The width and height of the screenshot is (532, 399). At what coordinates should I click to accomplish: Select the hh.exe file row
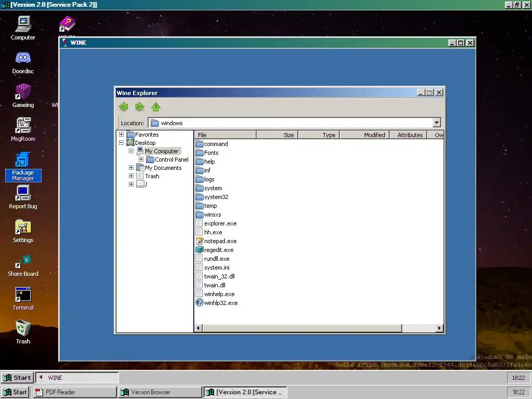pos(209,232)
